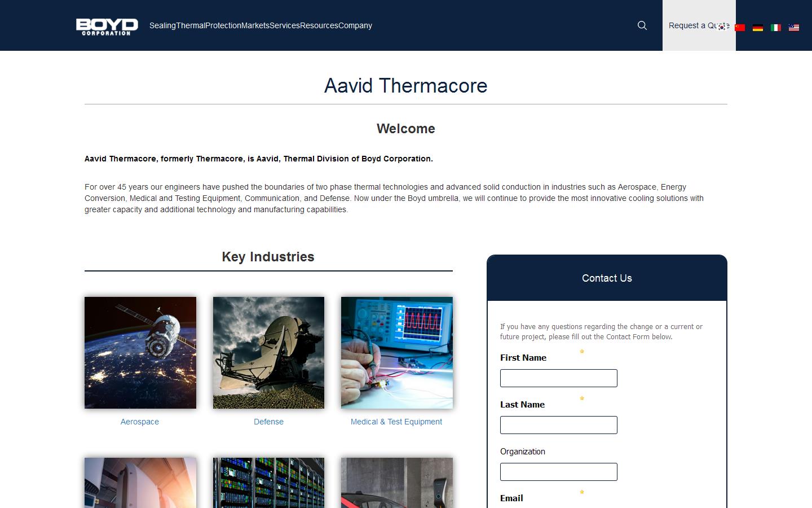This screenshot has height=508, width=812.
Task: Open the Medical & Test Equipment link
Action: point(396,422)
